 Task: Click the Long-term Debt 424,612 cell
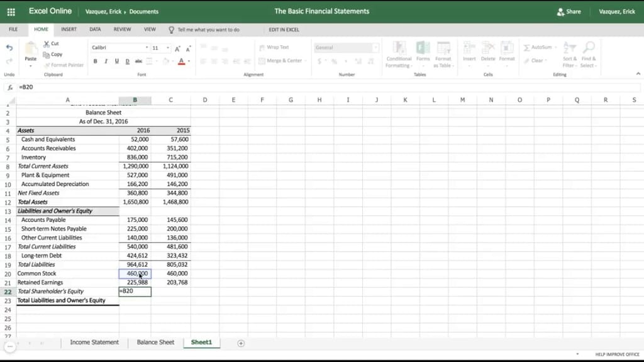tap(135, 256)
